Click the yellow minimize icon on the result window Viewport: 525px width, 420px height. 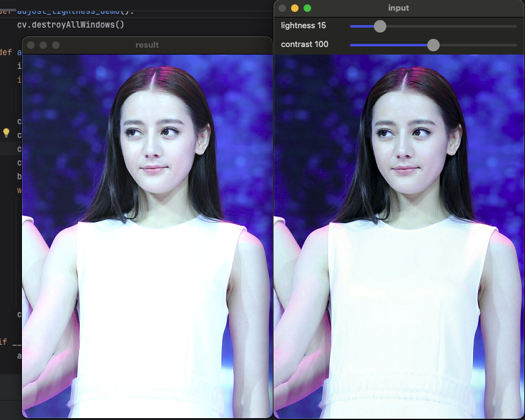44,45
